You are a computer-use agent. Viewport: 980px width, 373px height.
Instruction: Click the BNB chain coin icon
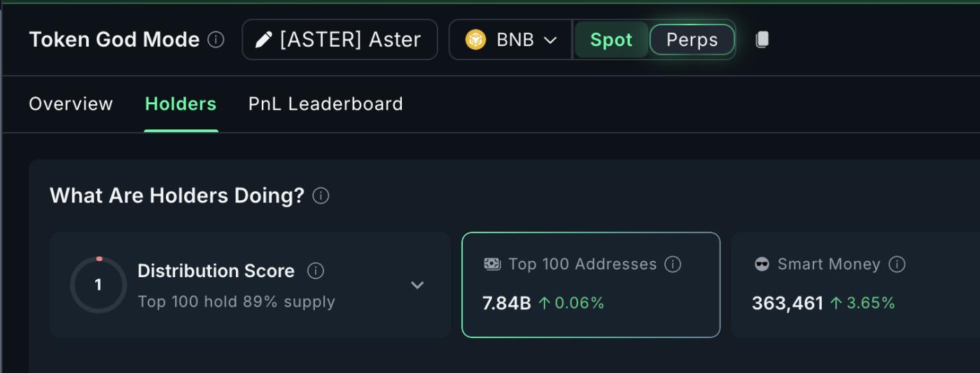point(475,40)
